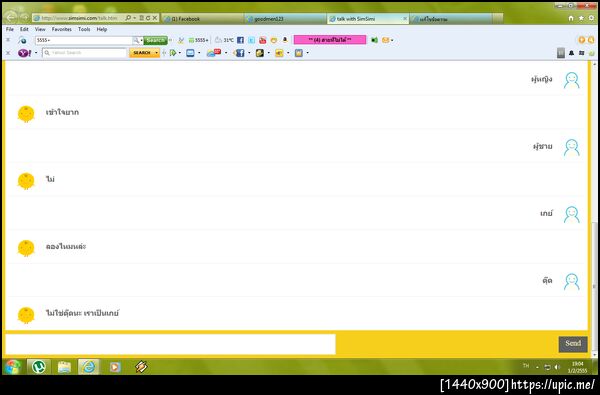Click the user avatar beside เกย์
This screenshot has width=600, height=395.
click(572, 214)
